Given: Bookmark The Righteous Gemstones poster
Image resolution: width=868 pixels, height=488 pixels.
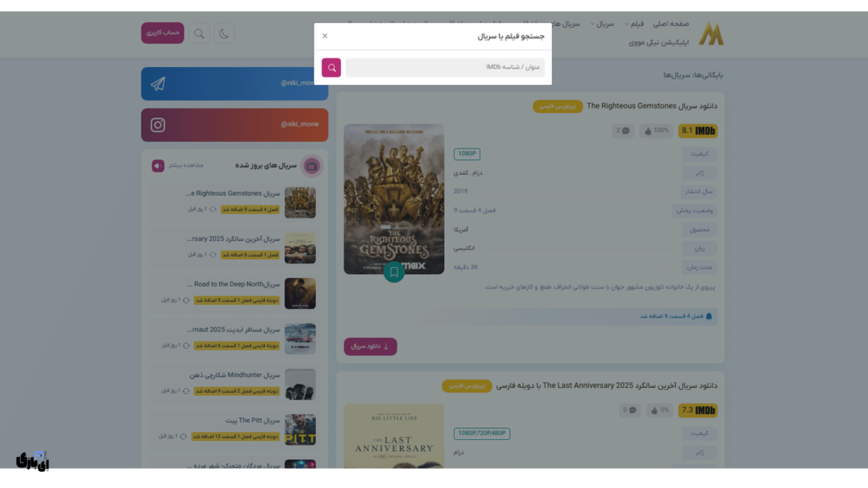Looking at the screenshot, I should click(394, 273).
